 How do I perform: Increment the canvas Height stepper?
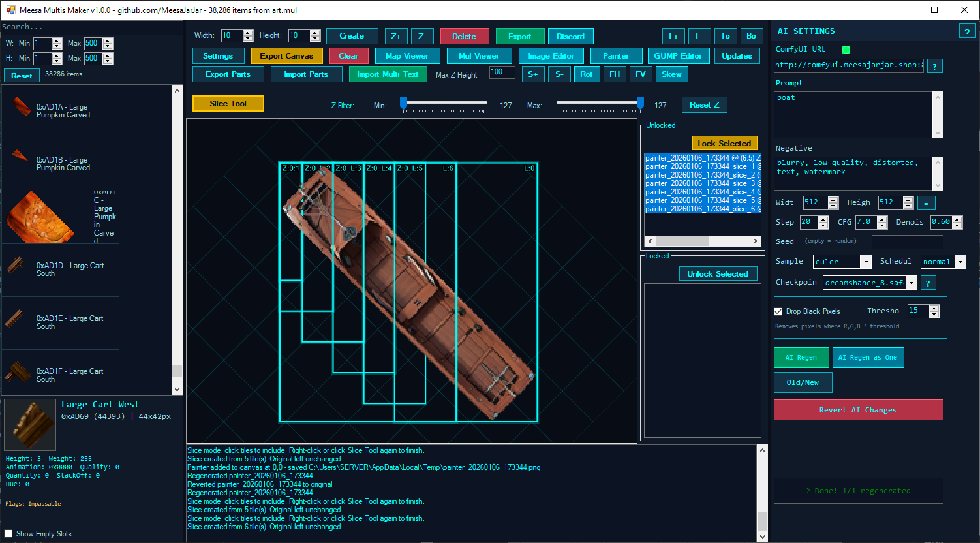[x=315, y=33]
